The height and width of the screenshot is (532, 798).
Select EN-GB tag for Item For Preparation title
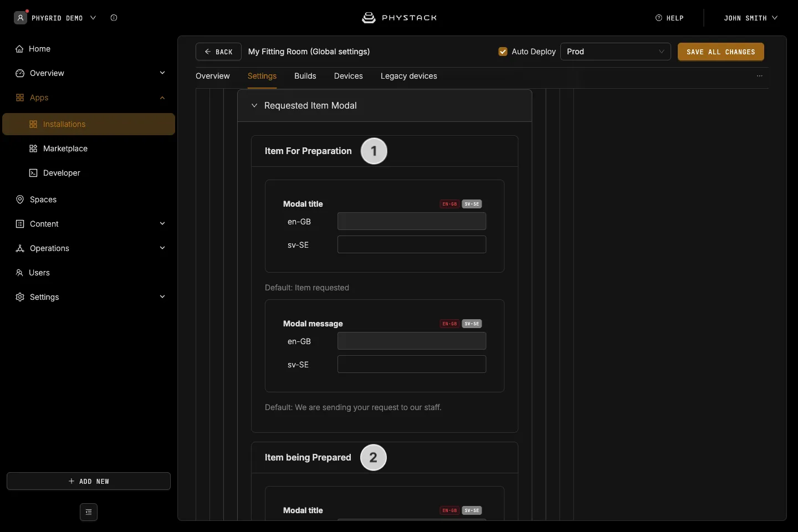(x=449, y=204)
